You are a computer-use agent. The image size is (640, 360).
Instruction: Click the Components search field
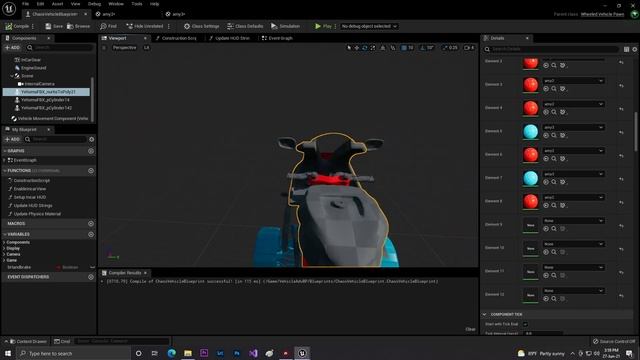pyautogui.click(x=59, y=48)
